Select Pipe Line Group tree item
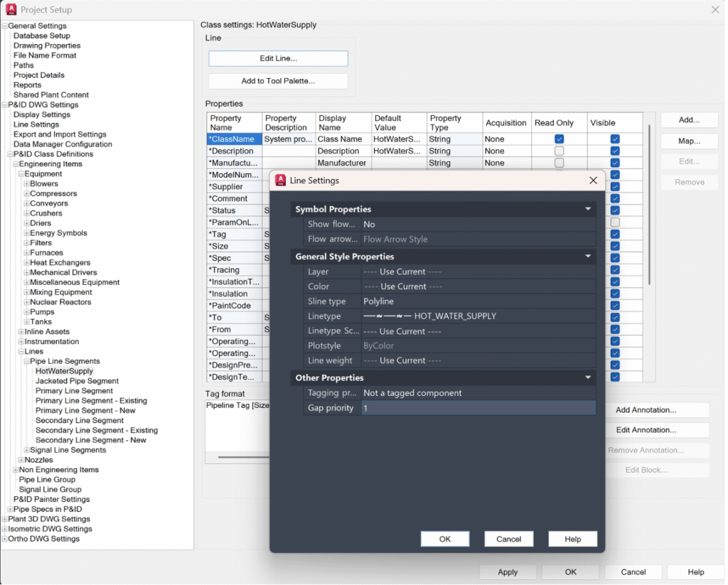The width and height of the screenshot is (728, 585). (47, 480)
